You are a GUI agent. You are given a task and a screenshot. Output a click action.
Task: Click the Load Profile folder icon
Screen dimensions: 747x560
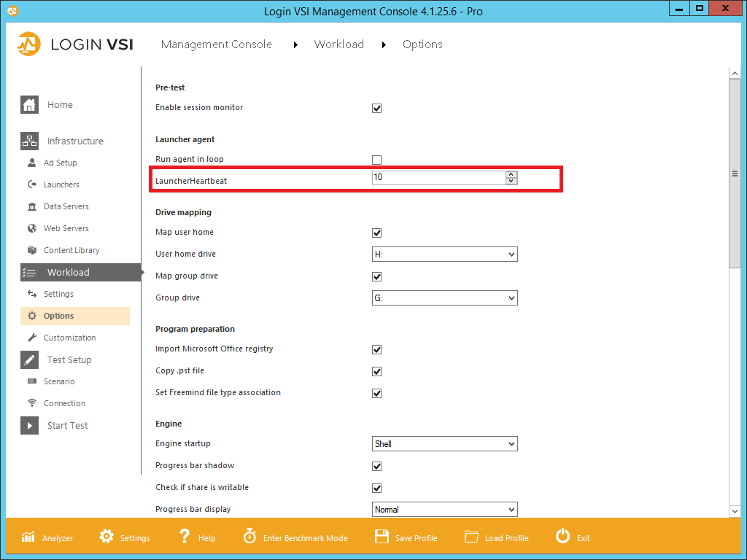471,537
